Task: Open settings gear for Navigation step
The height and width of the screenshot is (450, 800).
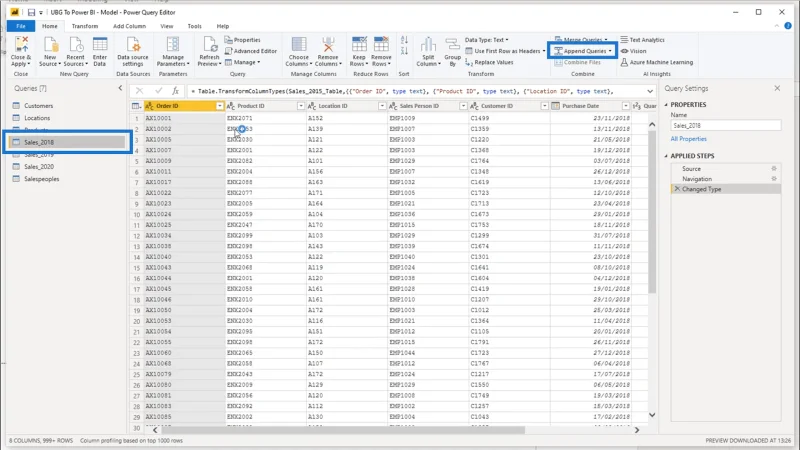Action: coord(774,179)
